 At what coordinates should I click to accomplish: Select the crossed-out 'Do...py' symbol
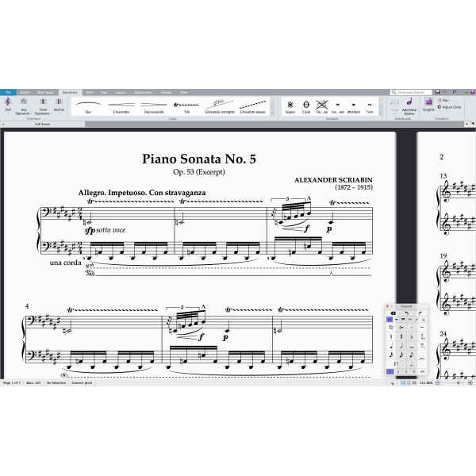point(322,107)
